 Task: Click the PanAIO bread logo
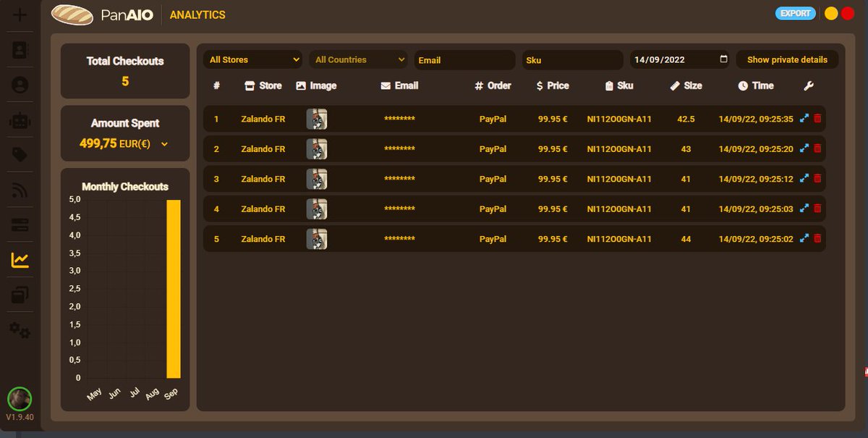(73, 14)
